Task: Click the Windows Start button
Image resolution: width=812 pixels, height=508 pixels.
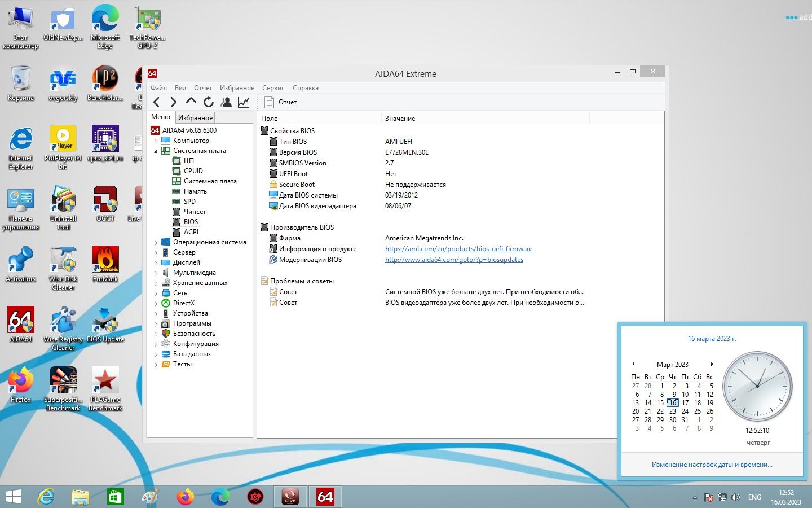Action: coord(13,497)
